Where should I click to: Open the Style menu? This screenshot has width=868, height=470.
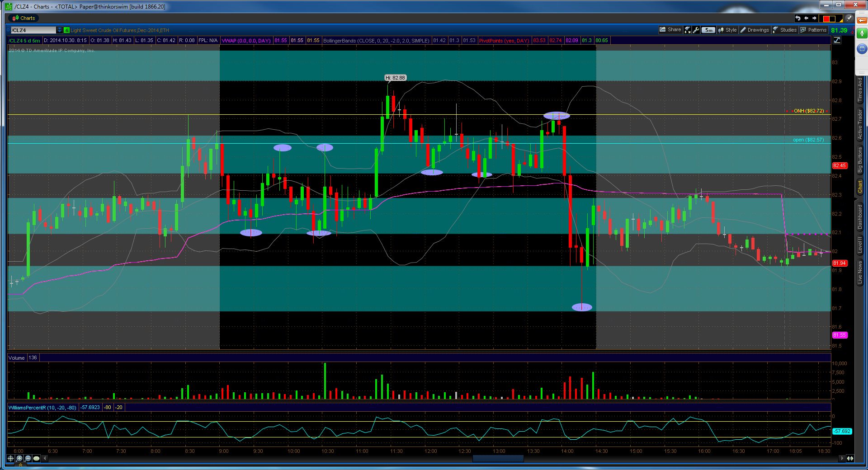pos(727,30)
